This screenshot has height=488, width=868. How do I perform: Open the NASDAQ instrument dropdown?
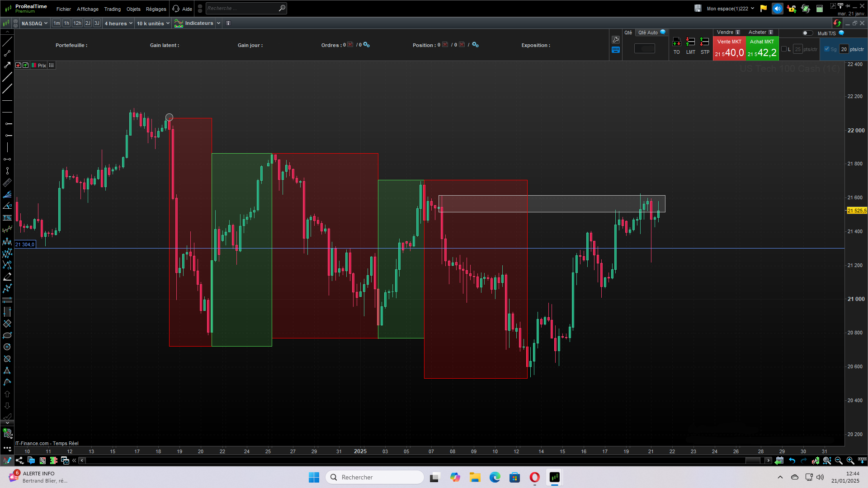pyautogui.click(x=34, y=23)
